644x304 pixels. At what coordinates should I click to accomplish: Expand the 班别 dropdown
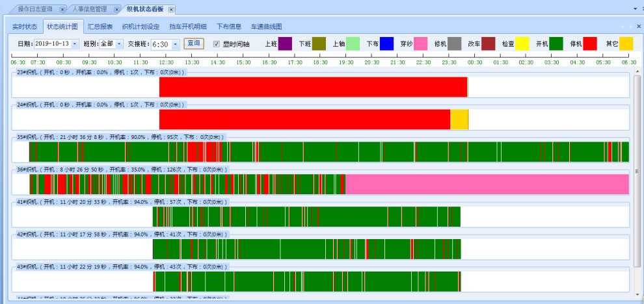click(x=119, y=44)
